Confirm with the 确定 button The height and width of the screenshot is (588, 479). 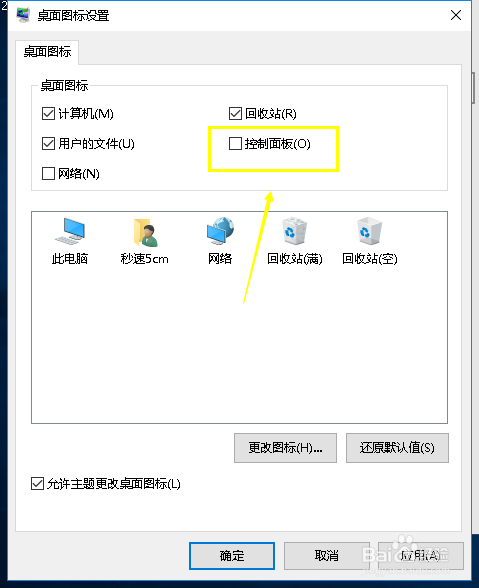pyautogui.click(x=232, y=555)
